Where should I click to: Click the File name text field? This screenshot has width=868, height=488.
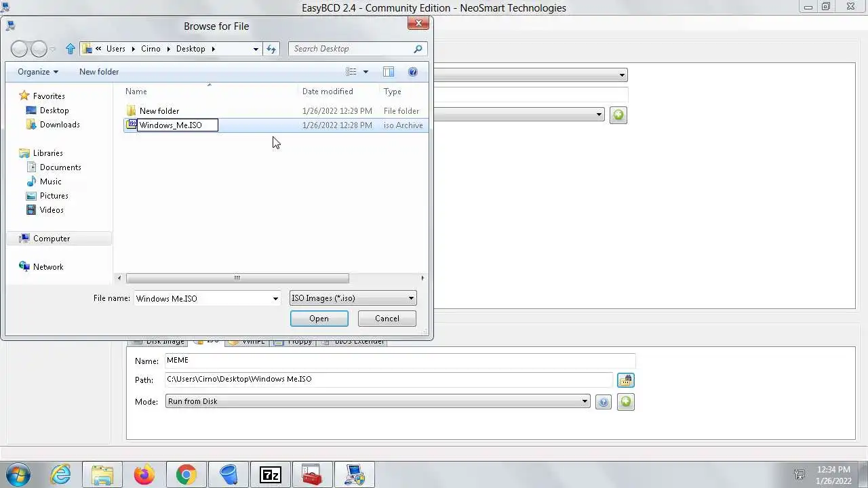(202, 298)
